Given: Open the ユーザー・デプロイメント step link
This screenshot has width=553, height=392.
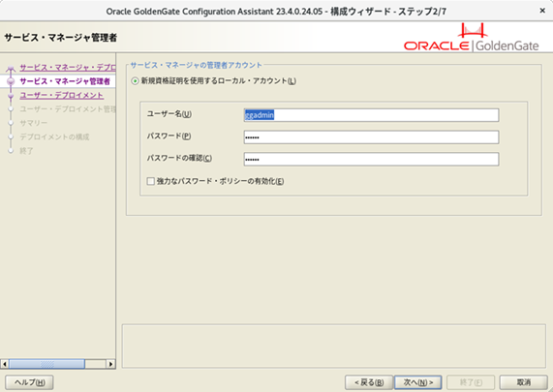Looking at the screenshot, I should click(61, 95).
